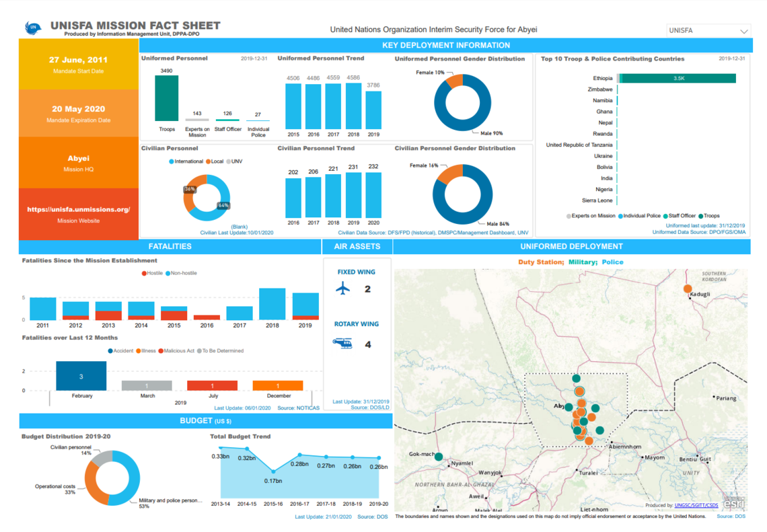Toggle Malicious Act legend marker
The height and width of the screenshot is (532, 767).
point(161,350)
